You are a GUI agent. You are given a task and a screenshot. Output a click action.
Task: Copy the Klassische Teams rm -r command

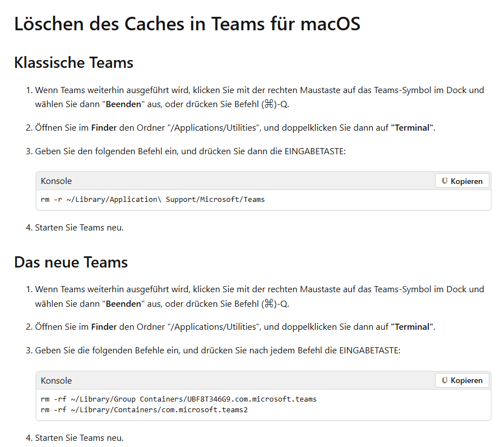tap(462, 181)
